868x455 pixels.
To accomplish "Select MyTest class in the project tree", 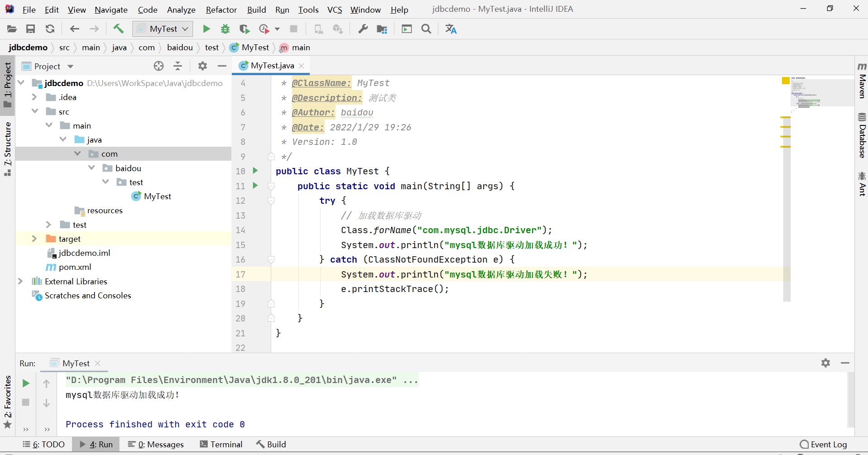I will pos(157,196).
